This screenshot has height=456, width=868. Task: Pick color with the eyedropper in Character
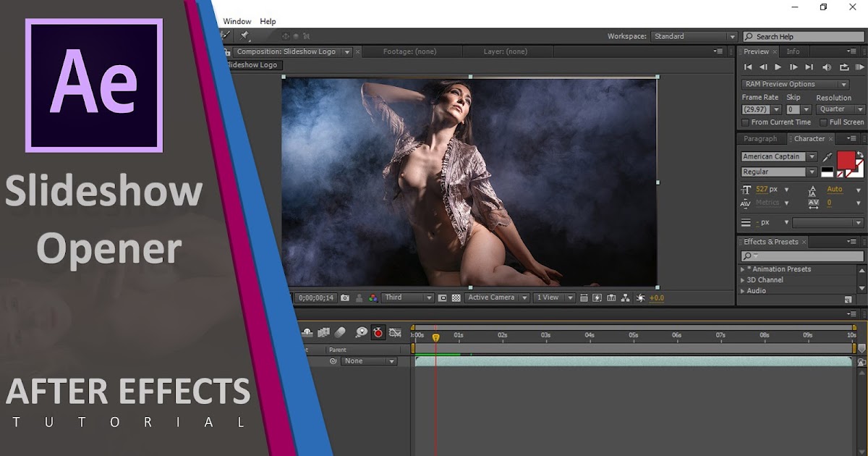point(827,157)
